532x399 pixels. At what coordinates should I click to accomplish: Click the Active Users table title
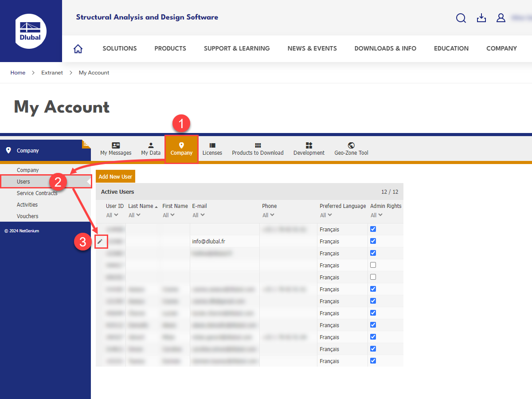click(117, 192)
